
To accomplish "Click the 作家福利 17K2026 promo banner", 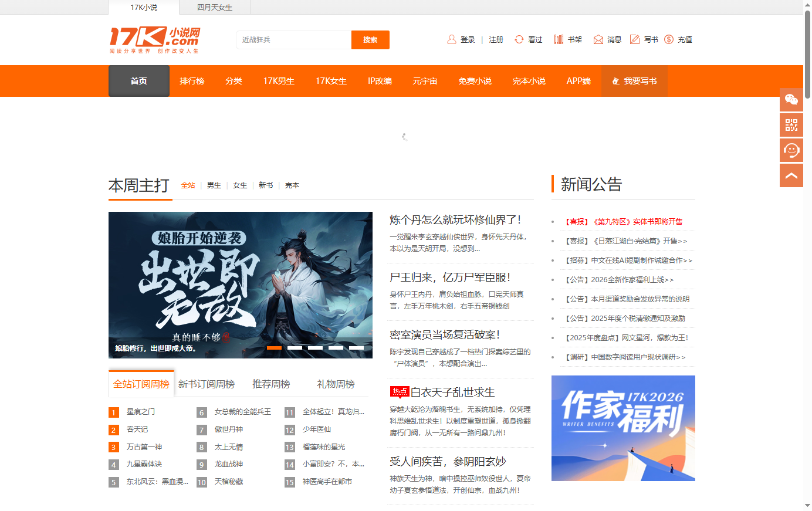I will 623,428.
